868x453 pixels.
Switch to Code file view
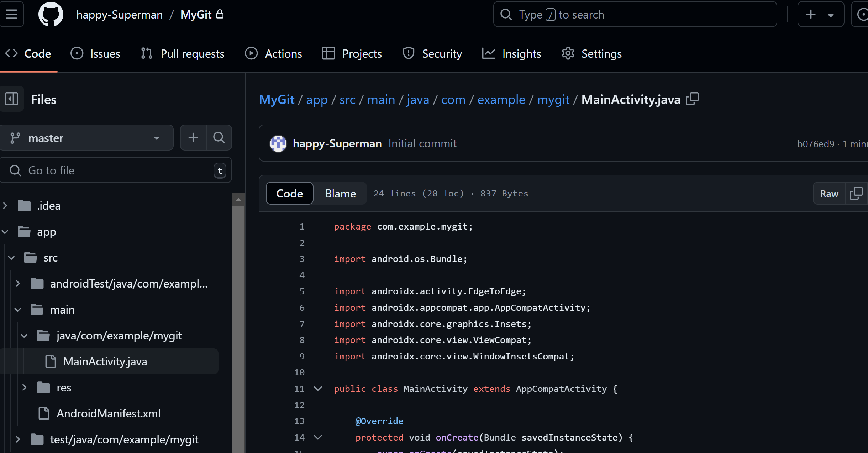[290, 193]
